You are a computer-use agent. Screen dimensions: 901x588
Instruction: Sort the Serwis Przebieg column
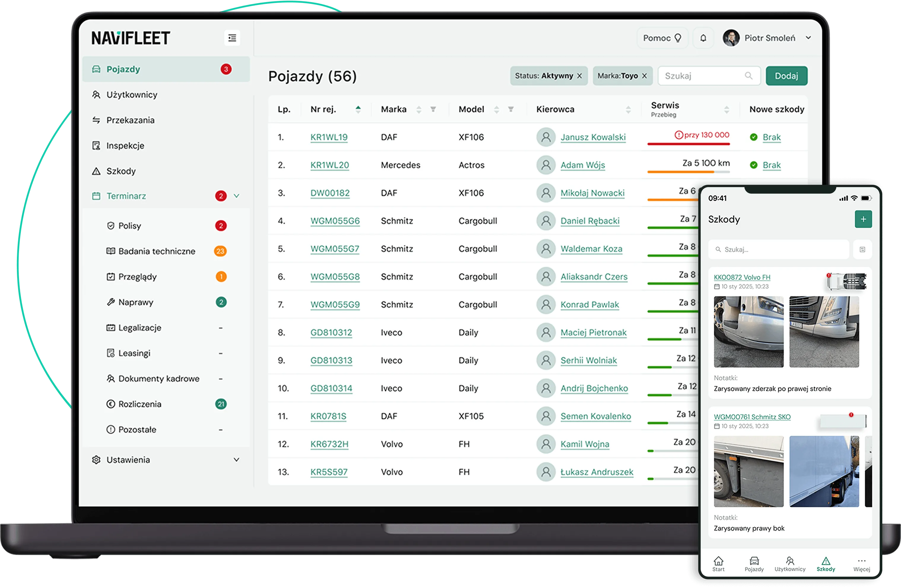coord(726,109)
